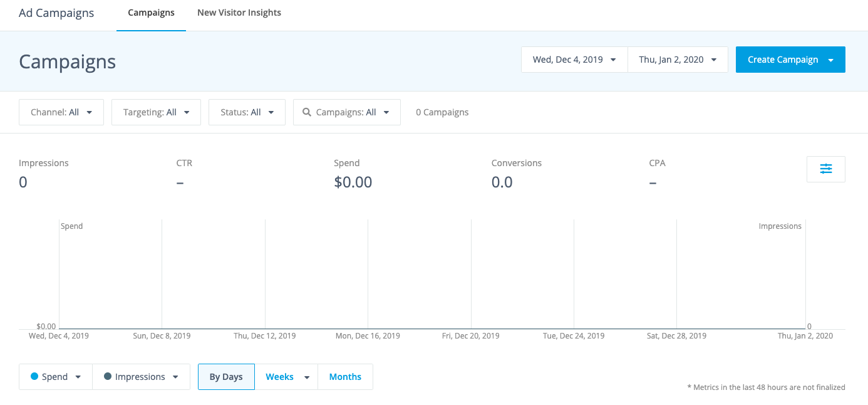This screenshot has width=868, height=405.
Task: Open the end date Thu, Jan 2, 2020 picker
Action: pyautogui.click(x=678, y=60)
